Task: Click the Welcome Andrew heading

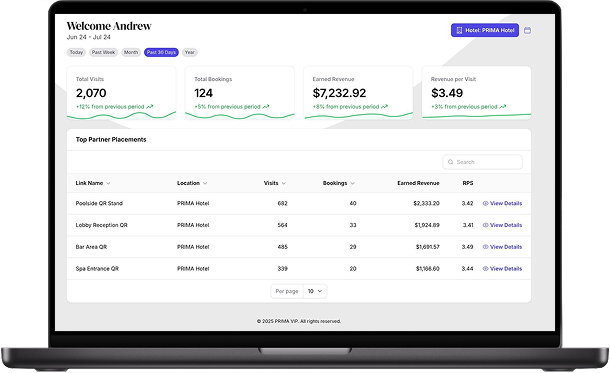Action: [109, 26]
